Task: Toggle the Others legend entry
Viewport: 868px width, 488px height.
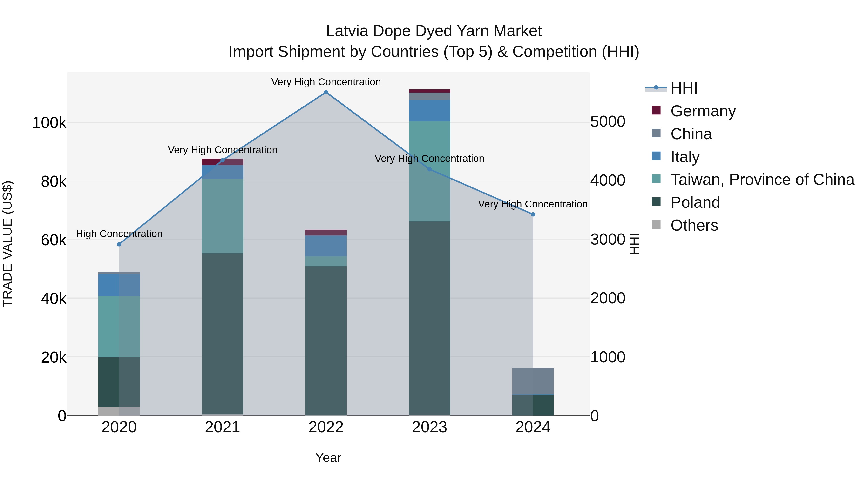Action: click(685, 225)
